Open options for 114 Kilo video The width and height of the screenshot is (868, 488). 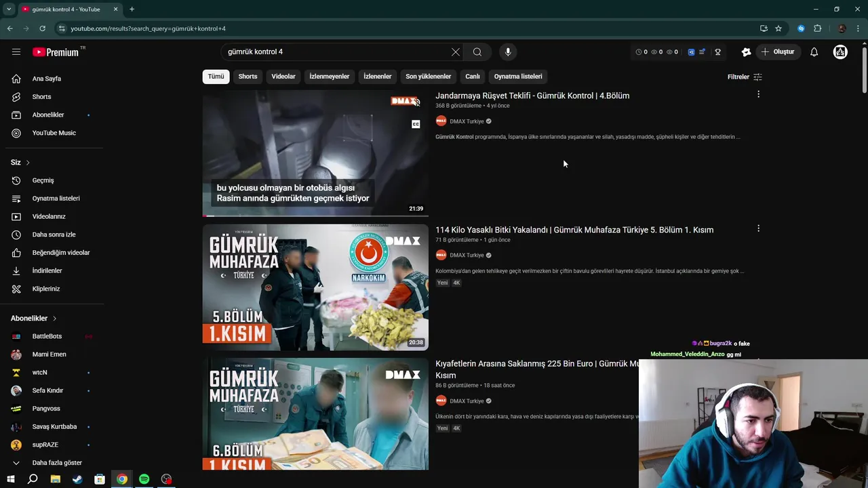pos(758,228)
